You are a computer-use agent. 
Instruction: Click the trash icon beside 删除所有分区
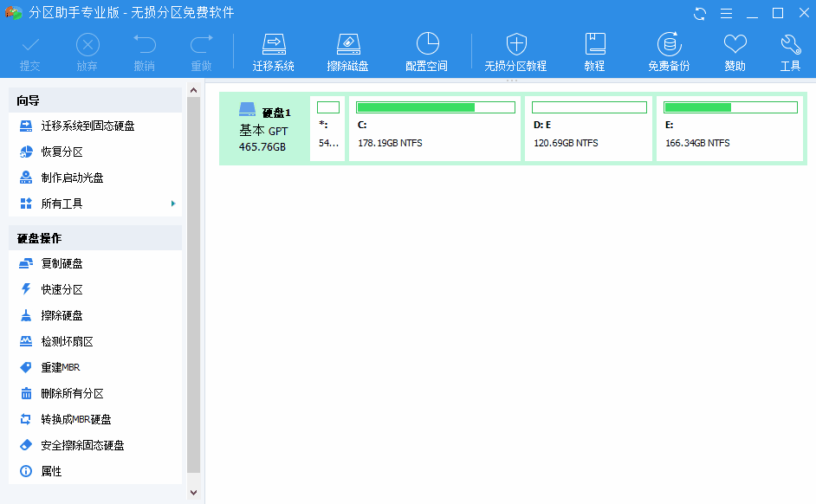(26, 393)
